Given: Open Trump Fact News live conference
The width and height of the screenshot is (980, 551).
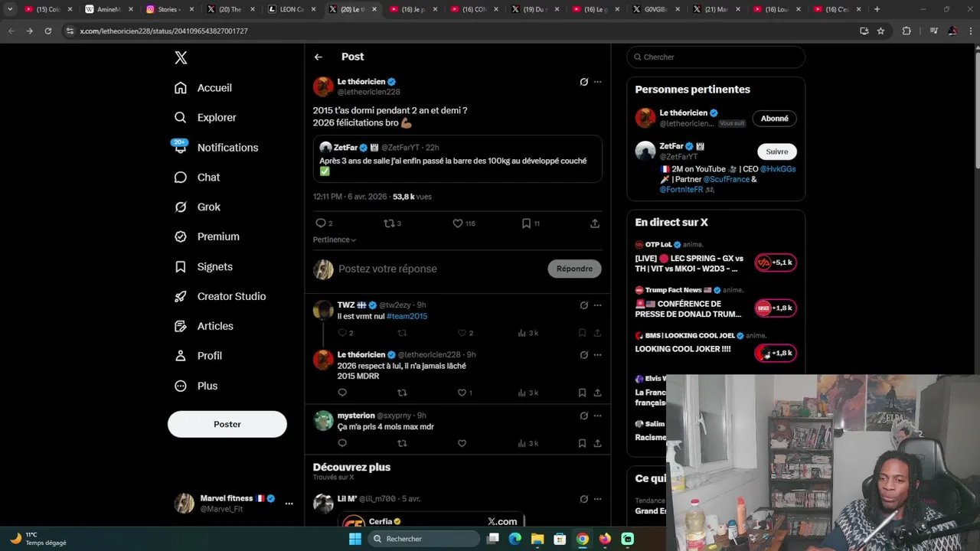Looking at the screenshot, I should 715,303.
